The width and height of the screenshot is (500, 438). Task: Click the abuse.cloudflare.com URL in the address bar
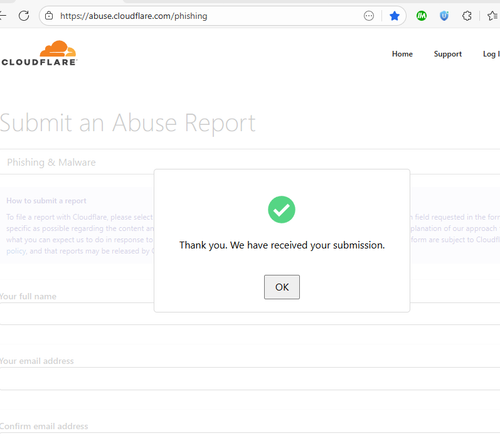coord(134,16)
